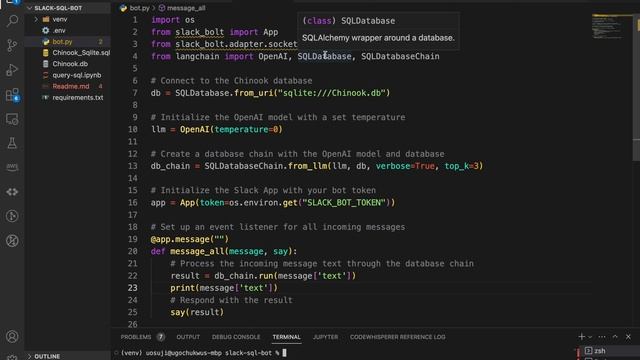Click "SLACK_BOT_TOKEN" string on line 16

tap(344, 202)
